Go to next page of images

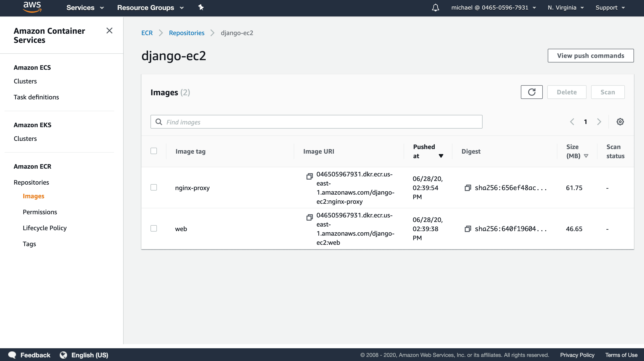[x=599, y=122]
